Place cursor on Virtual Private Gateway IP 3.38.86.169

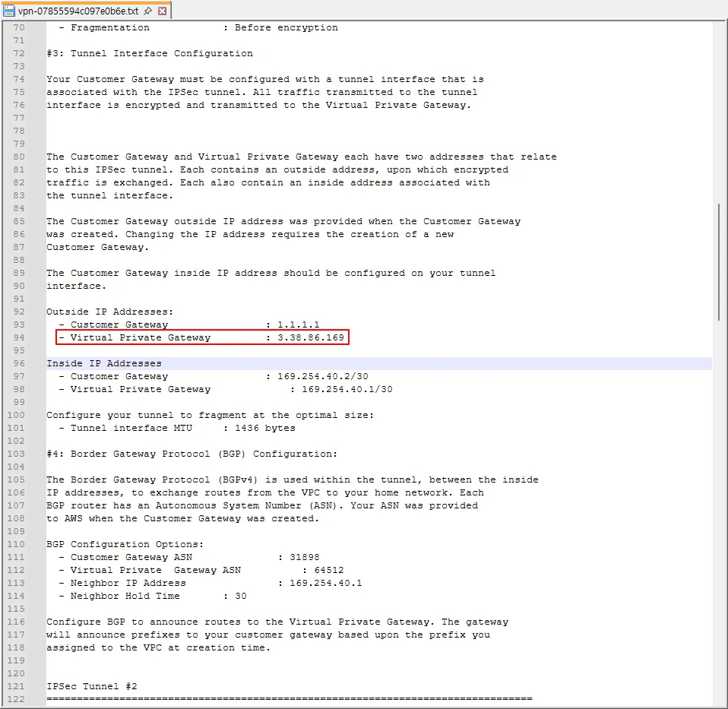point(310,337)
